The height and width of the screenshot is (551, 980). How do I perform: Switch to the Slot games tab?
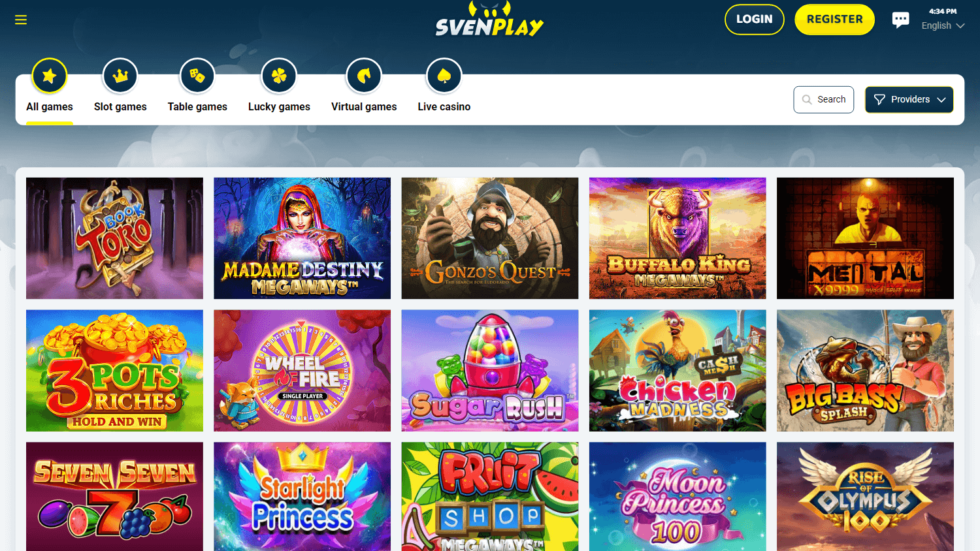coord(120,106)
